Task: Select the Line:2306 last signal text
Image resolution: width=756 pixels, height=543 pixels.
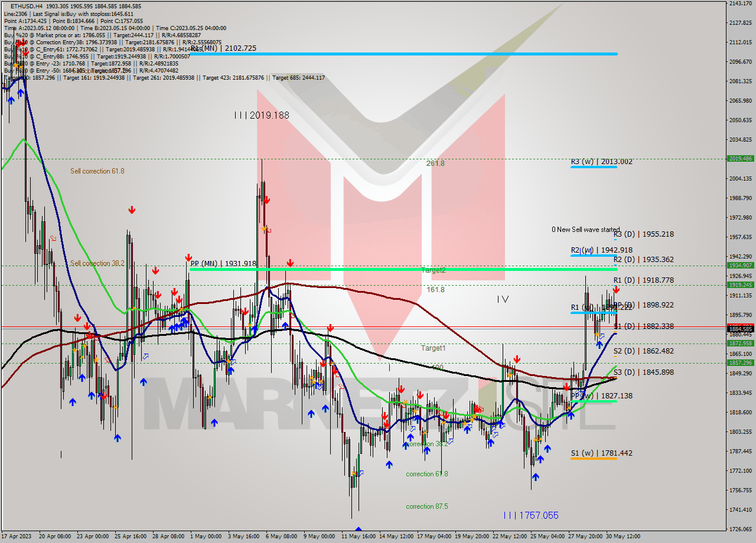Action: 69,14
